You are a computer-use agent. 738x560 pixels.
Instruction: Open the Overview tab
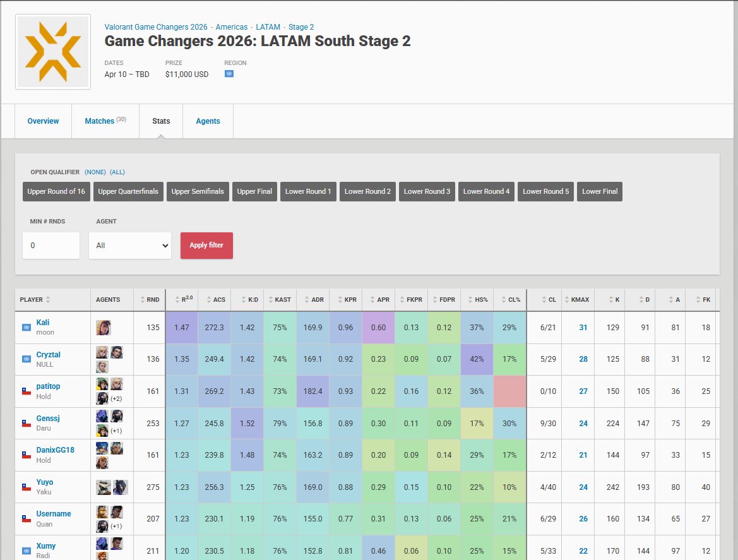44,121
